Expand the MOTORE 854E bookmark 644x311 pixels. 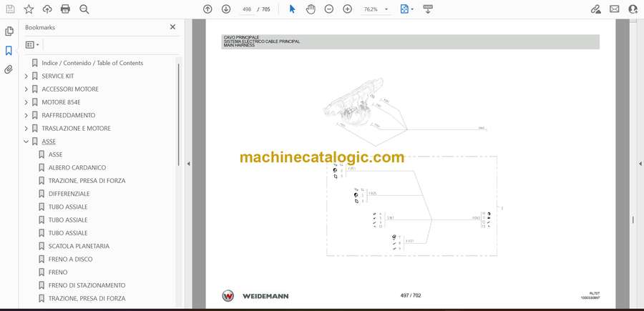[x=26, y=102]
